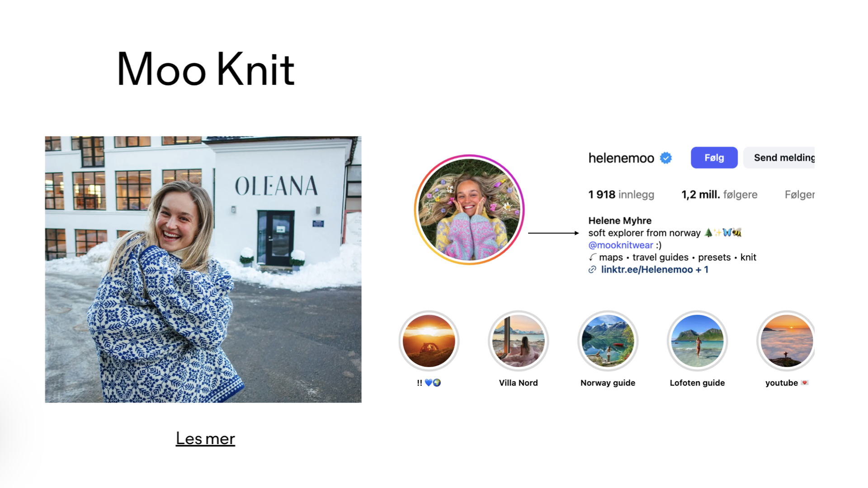Click the Les mer link
This screenshot has width=868, height=488.
coord(205,438)
